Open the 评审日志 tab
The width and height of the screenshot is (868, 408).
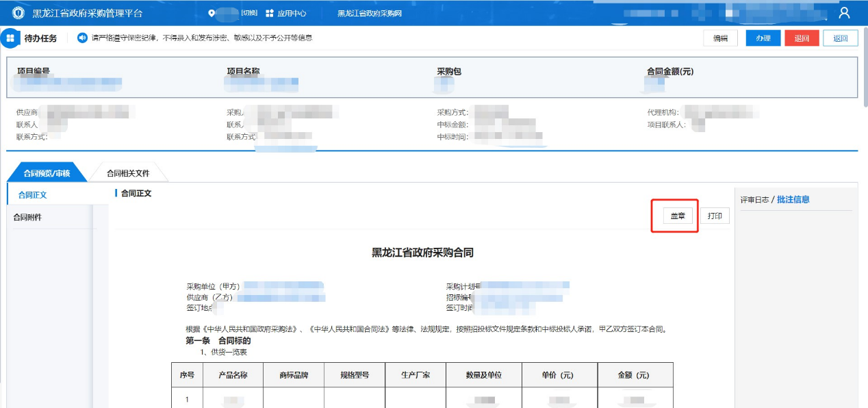pos(754,200)
